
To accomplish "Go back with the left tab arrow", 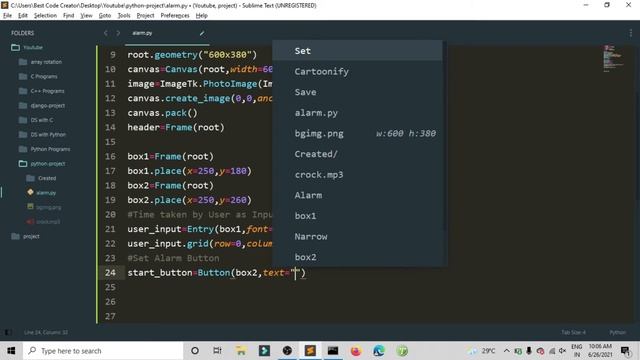I will 106,33.
